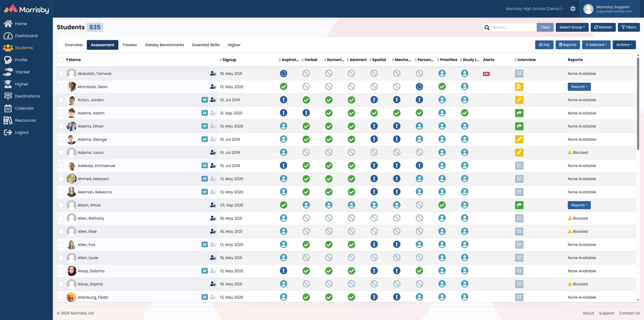Click the grey interview checklist icon for Ahmed, Maryam
644x320 pixels.
(519, 179)
